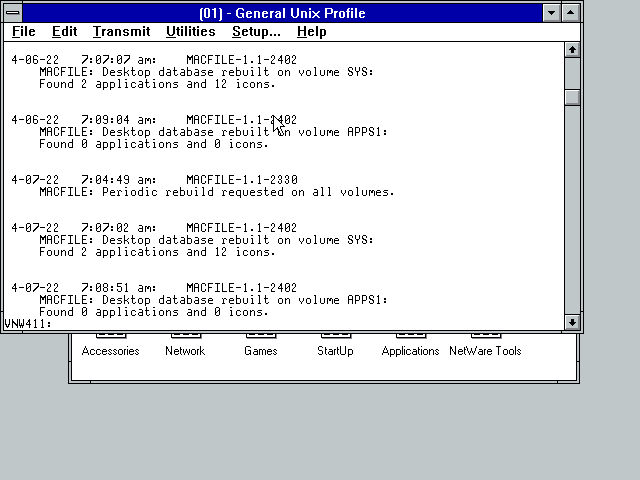Click the 7:07:07 am log timestamp
The width and height of the screenshot is (640, 480).
tap(118, 60)
